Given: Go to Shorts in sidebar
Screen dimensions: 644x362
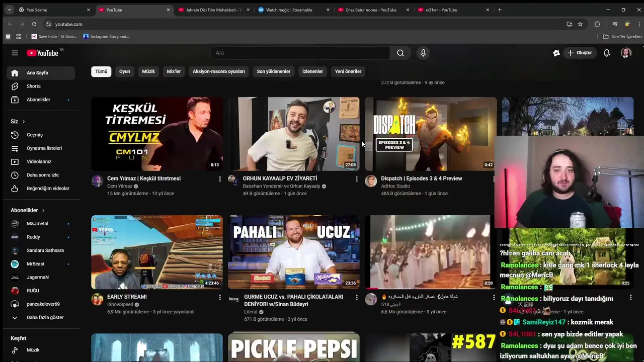Looking at the screenshot, I should pos(41,86).
